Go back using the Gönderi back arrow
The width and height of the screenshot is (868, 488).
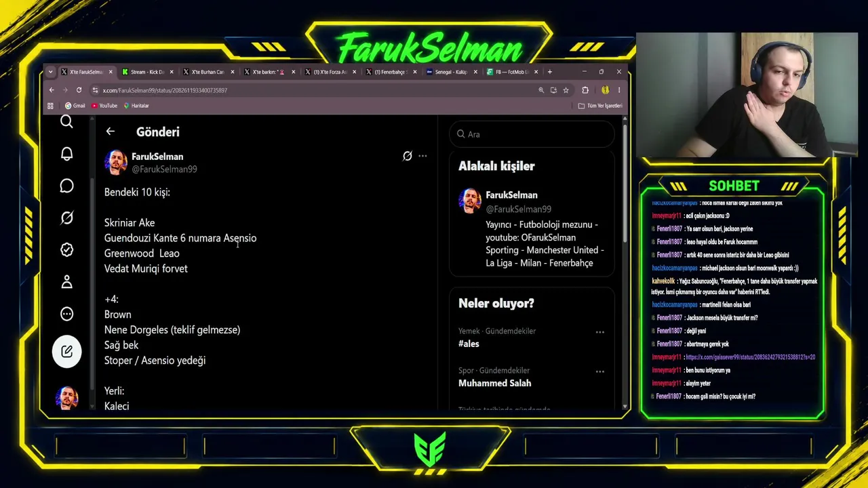(x=110, y=131)
